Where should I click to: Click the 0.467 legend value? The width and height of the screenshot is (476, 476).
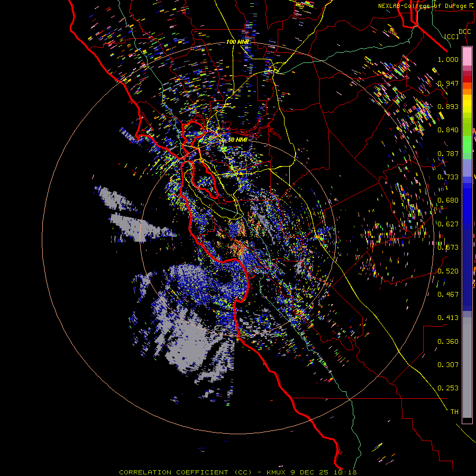(x=448, y=295)
